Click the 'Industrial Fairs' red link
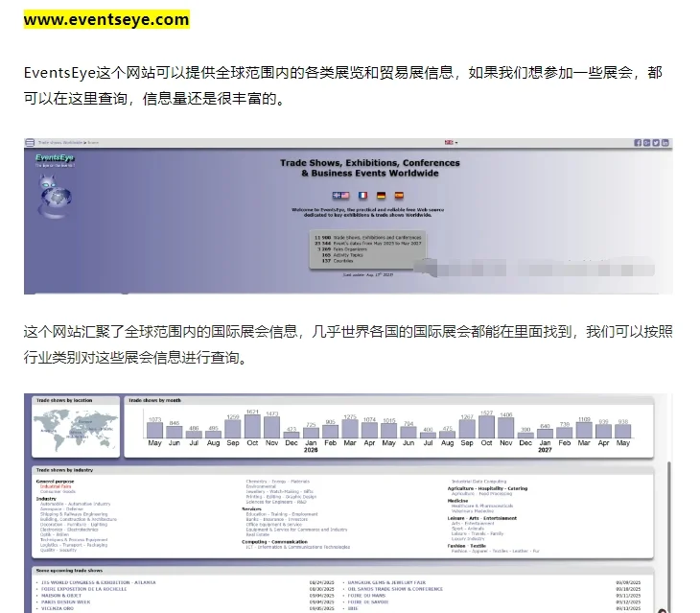The width and height of the screenshot is (700, 613). coord(56,486)
